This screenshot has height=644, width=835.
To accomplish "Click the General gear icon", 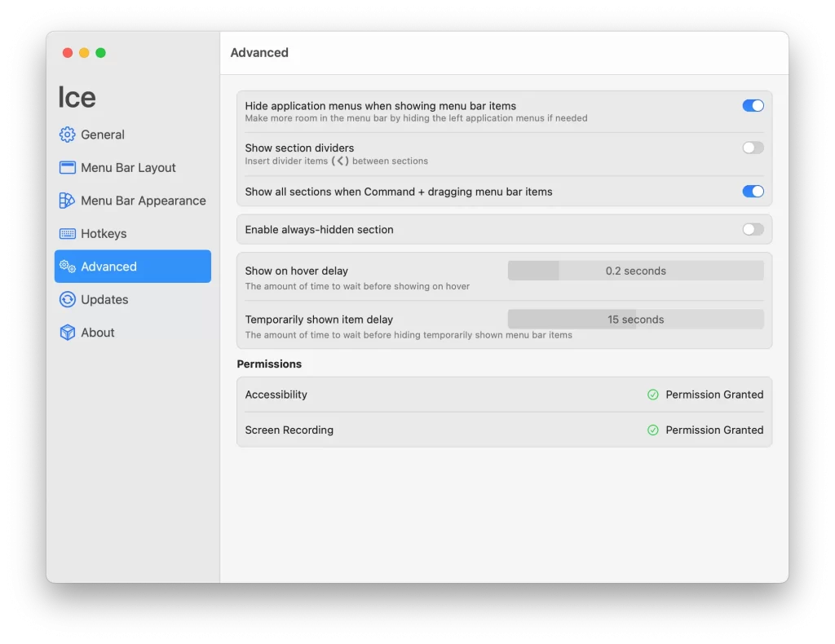I will (67, 135).
